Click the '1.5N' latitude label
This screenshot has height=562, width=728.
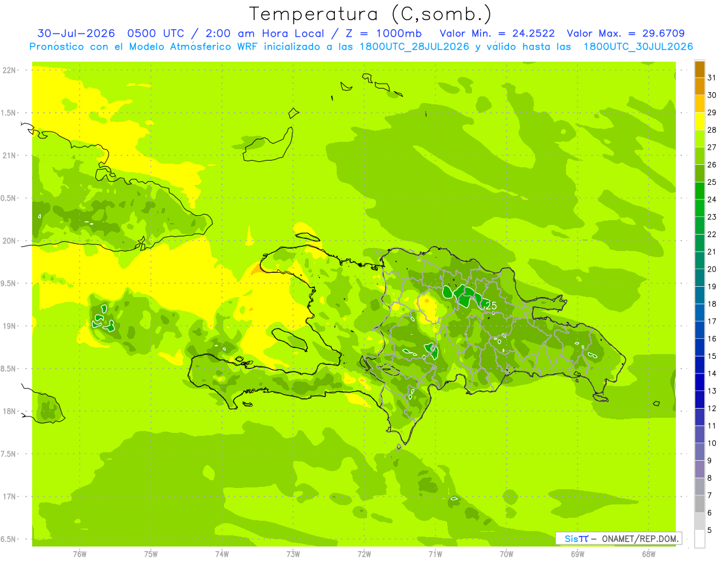9,113
